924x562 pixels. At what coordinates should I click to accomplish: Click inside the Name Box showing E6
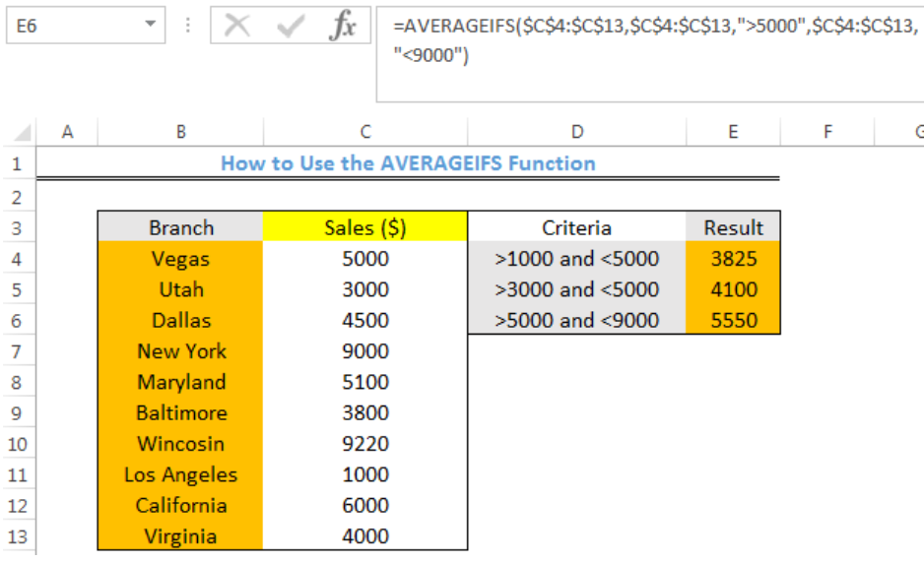[77, 26]
